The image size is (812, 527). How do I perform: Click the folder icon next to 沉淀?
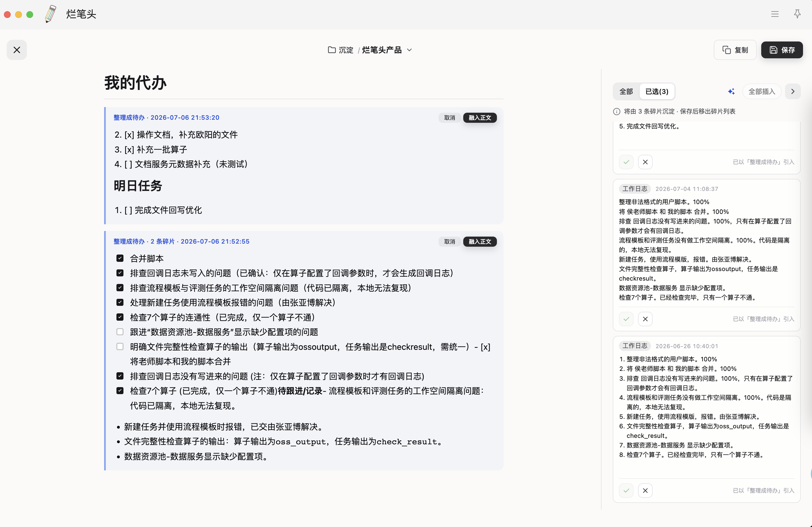[332, 50]
